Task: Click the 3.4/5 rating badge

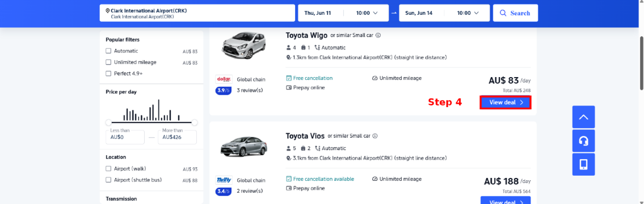Action: click(x=224, y=192)
